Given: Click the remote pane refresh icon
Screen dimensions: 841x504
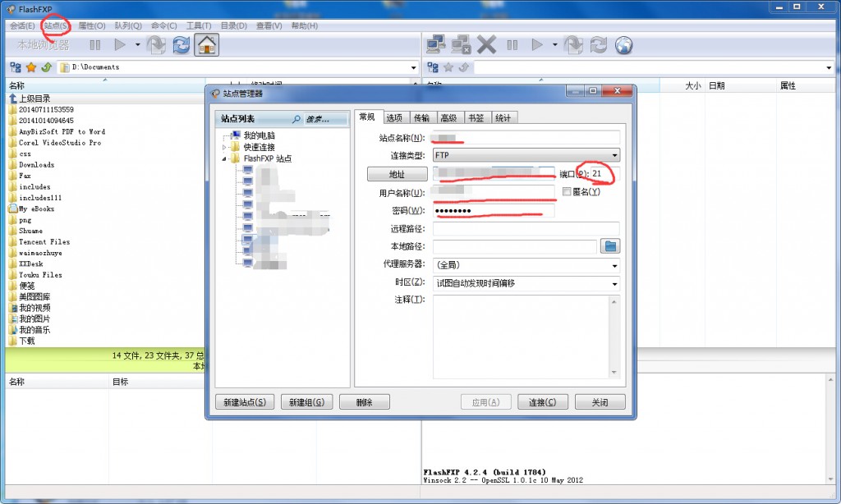Looking at the screenshot, I should pyautogui.click(x=599, y=45).
